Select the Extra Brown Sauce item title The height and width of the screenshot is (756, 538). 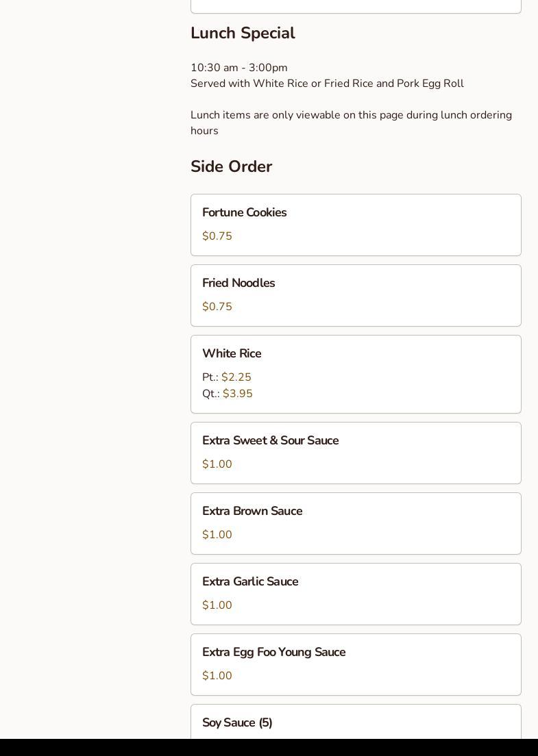pyautogui.click(x=252, y=512)
